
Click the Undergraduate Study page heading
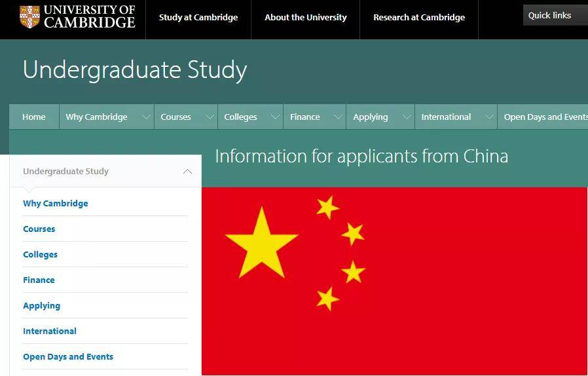coord(135,70)
